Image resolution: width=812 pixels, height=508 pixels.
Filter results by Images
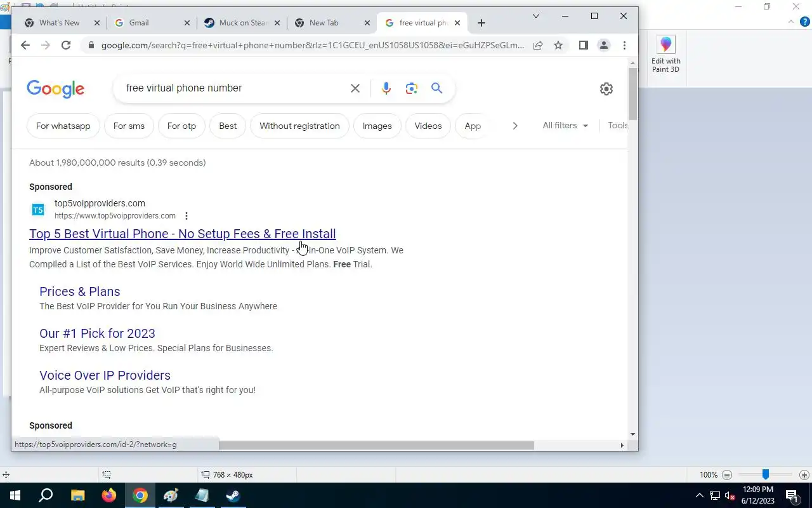(x=377, y=126)
